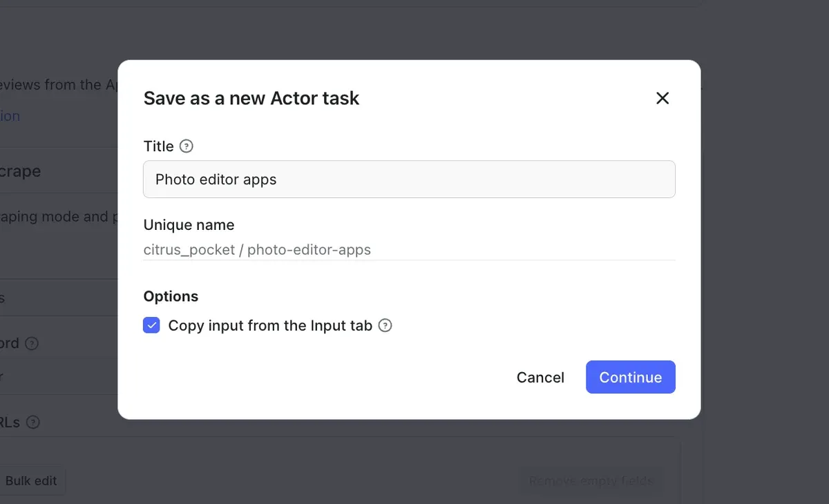The image size is (829, 504).
Task: Click the Title input containing Photo editor apps
Action: 409,180
